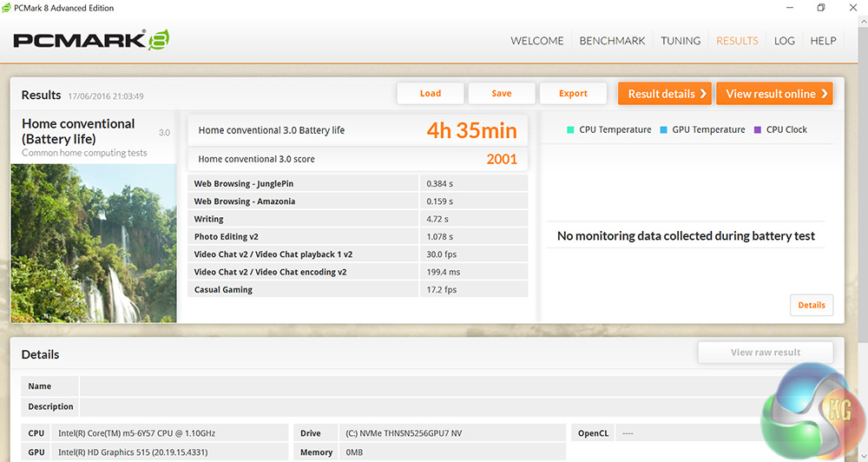Click the waterfall benchmark thumbnail image
This screenshot has width=868, height=462.
[x=94, y=243]
